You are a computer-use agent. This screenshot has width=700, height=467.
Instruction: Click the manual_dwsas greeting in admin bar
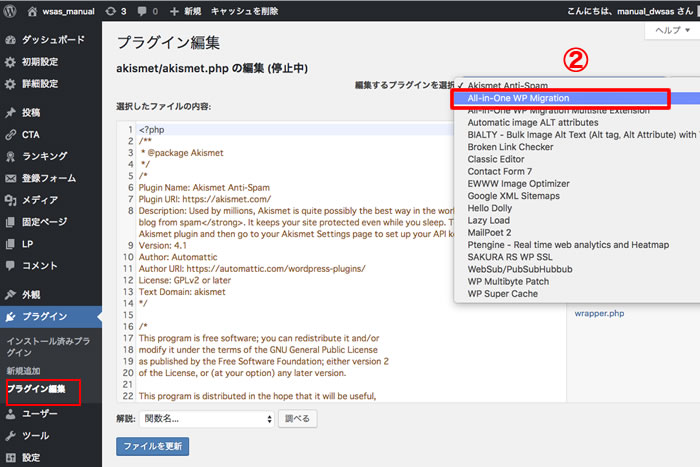(630, 11)
